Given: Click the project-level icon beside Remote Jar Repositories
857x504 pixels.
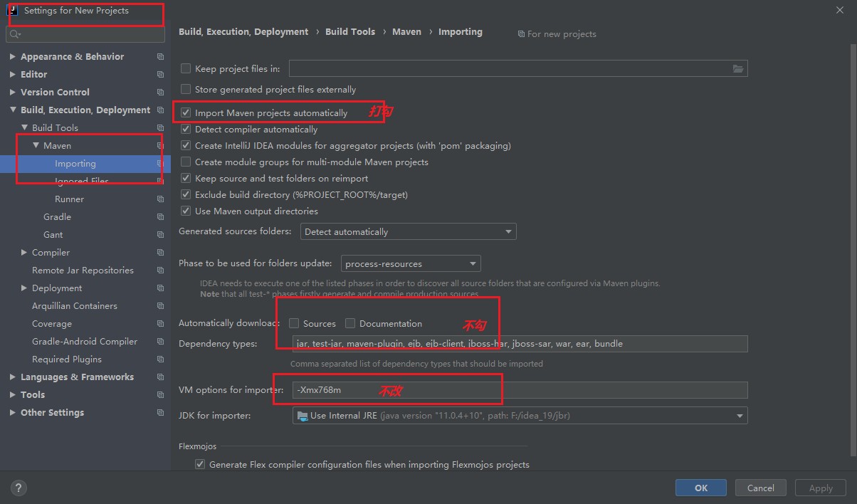Looking at the screenshot, I should pyautogui.click(x=160, y=271).
